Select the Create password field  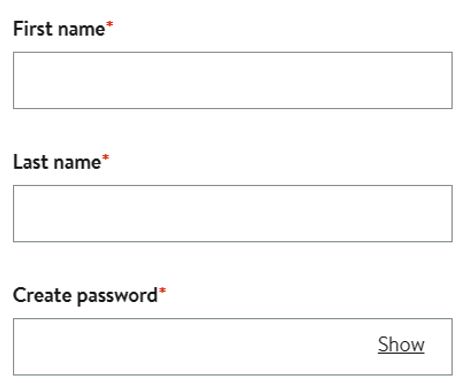click(x=233, y=347)
